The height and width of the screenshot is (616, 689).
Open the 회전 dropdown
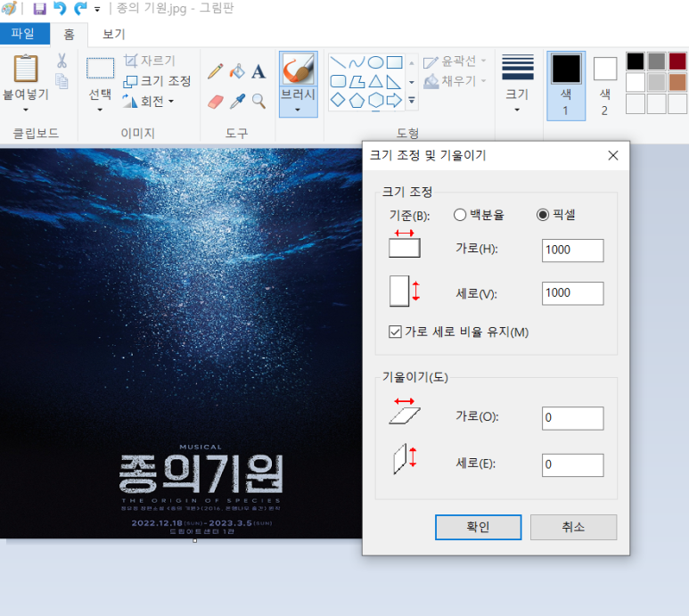point(149,102)
